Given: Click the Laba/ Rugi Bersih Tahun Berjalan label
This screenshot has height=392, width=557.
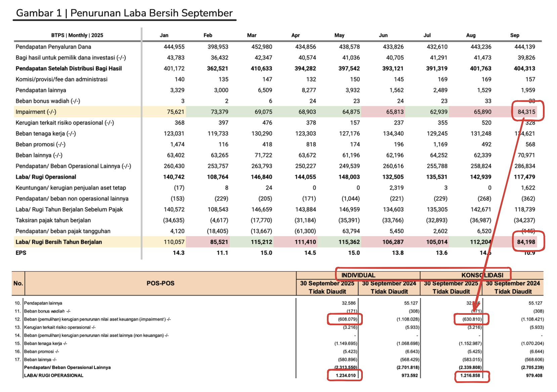Looking at the screenshot, I should pos(58,242).
